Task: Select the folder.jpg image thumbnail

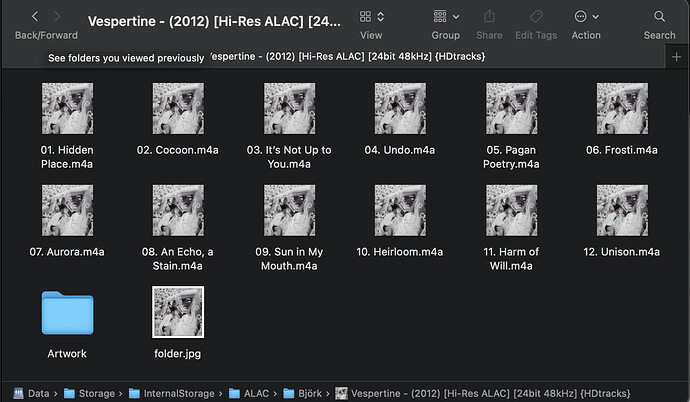Action: click(x=178, y=312)
